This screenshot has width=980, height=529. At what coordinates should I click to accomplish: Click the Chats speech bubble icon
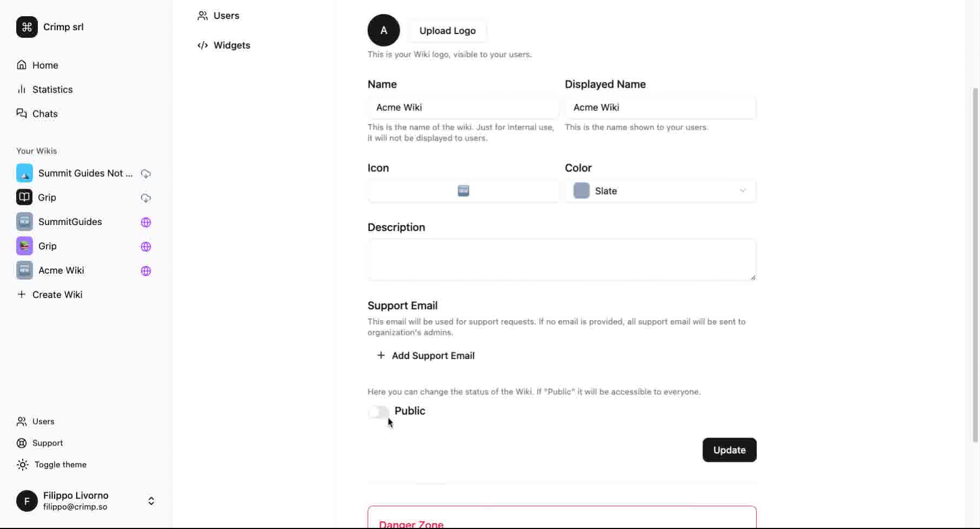pos(22,114)
